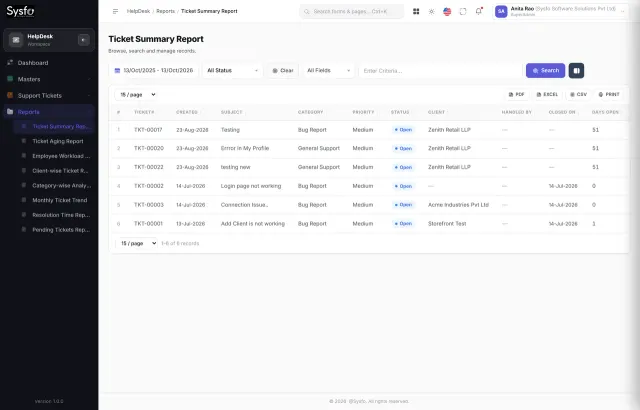Image resolution: width=640 pixels, height=410 pixels.
Task: Export table as CSV
Action: point(578,95)
